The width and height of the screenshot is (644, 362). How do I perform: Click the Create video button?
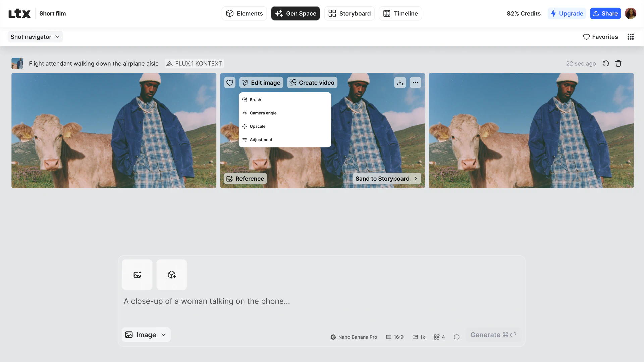click(x=312, y=83)
